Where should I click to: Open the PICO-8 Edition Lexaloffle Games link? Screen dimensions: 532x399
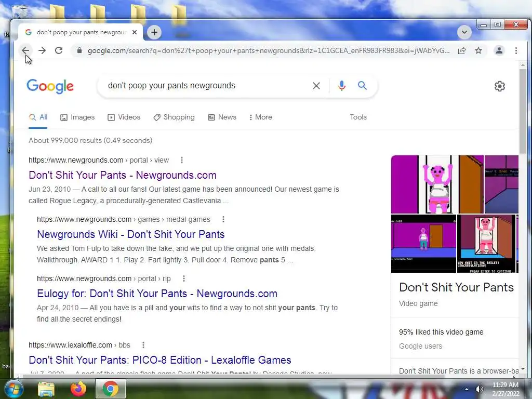click(160, 360)
